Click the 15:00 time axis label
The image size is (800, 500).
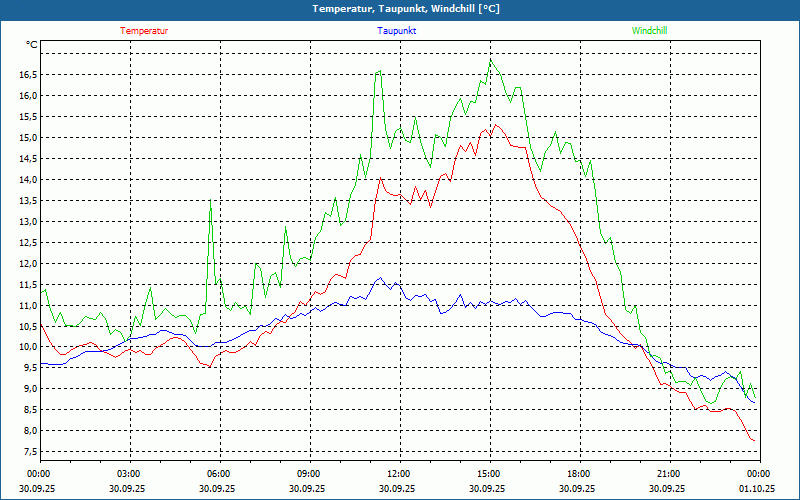click(489, 474)
